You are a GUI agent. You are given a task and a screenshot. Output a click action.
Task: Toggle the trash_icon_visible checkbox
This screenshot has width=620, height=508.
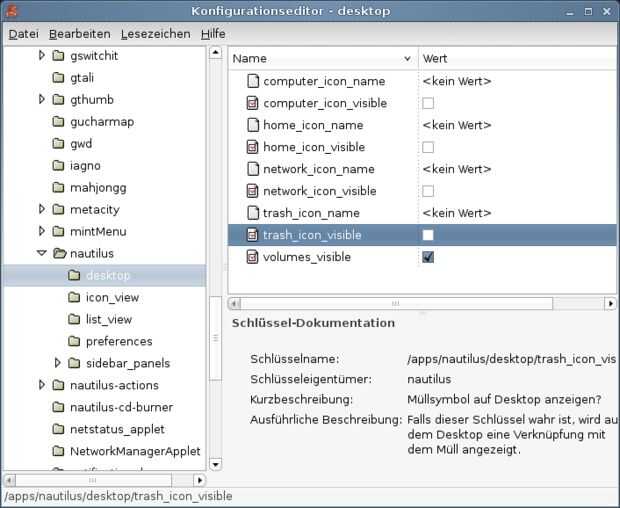(x=428, y=235)
